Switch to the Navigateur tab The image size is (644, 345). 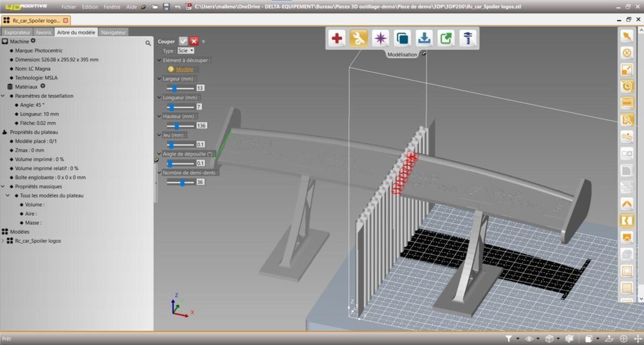tap(113, 32)
